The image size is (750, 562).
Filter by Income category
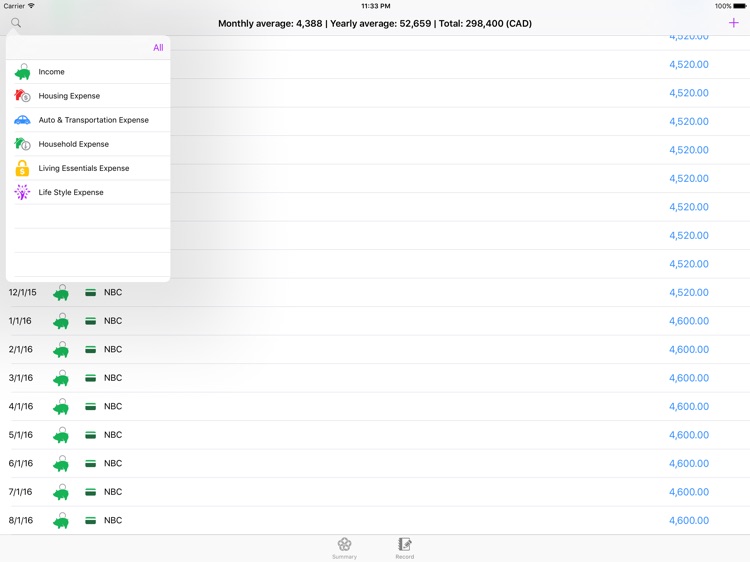pos(88,72)
